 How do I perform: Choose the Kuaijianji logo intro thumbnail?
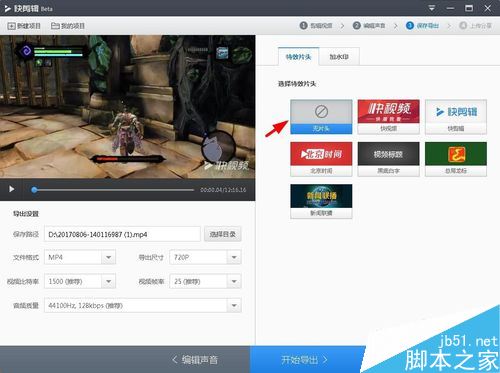coord(456,117)
